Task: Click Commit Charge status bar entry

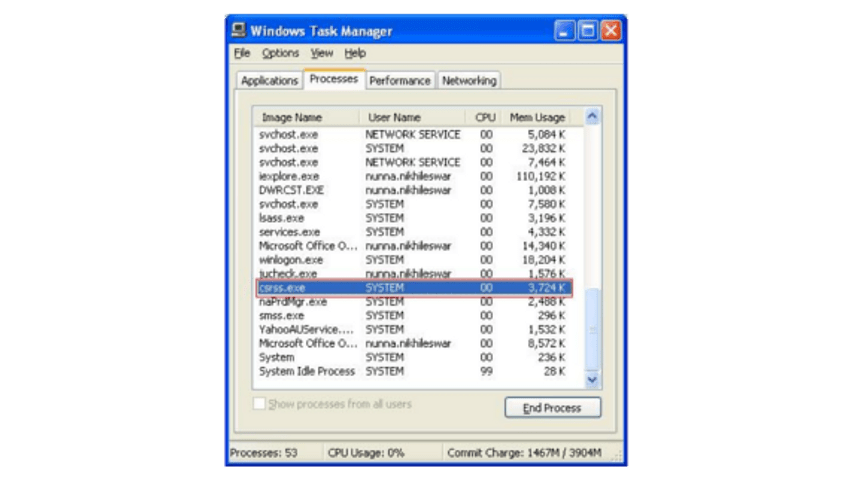Action: (x=524, y=453)
